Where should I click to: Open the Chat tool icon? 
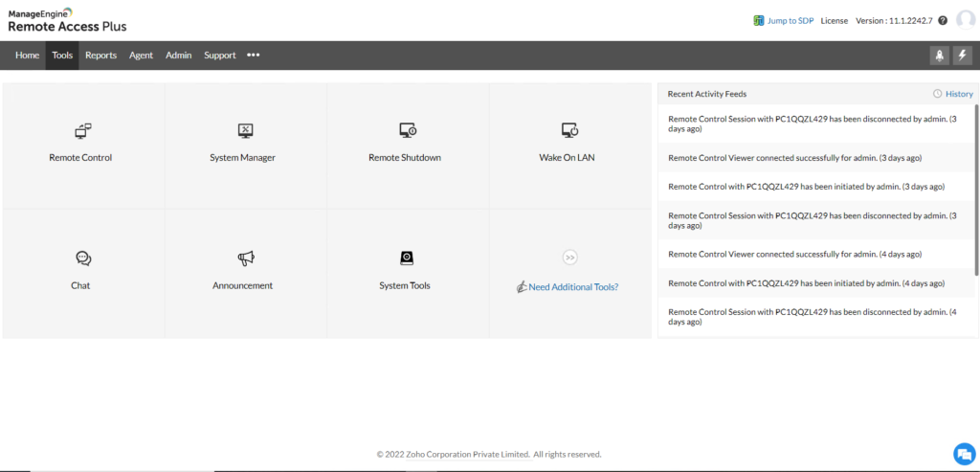(83, 258)
